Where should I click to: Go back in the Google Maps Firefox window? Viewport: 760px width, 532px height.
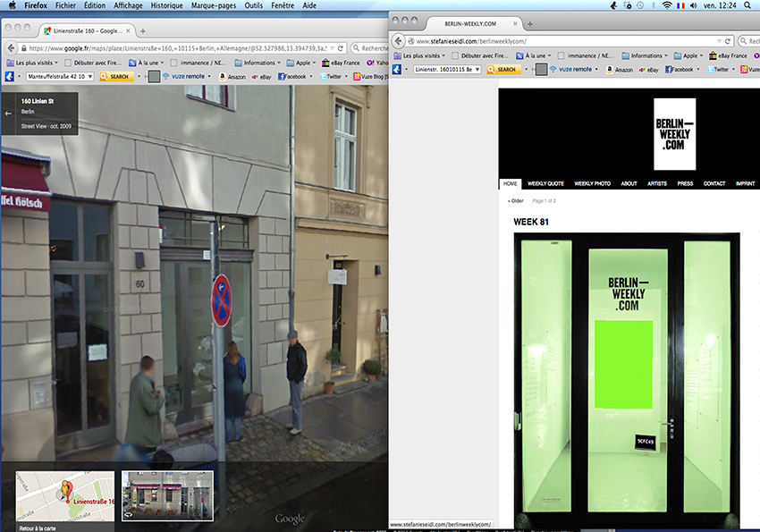[11, 48]
